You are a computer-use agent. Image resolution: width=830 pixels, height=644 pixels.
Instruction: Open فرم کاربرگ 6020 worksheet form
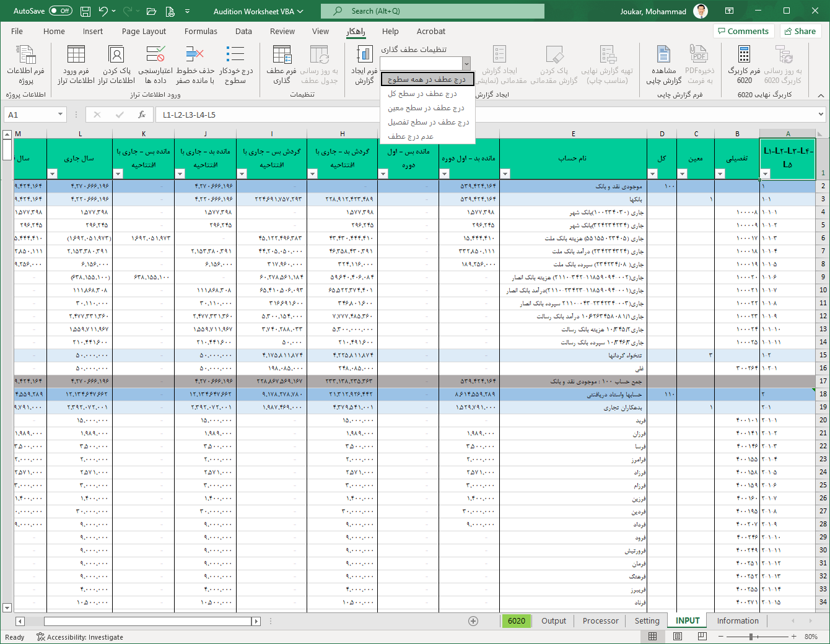coord(745,64)
